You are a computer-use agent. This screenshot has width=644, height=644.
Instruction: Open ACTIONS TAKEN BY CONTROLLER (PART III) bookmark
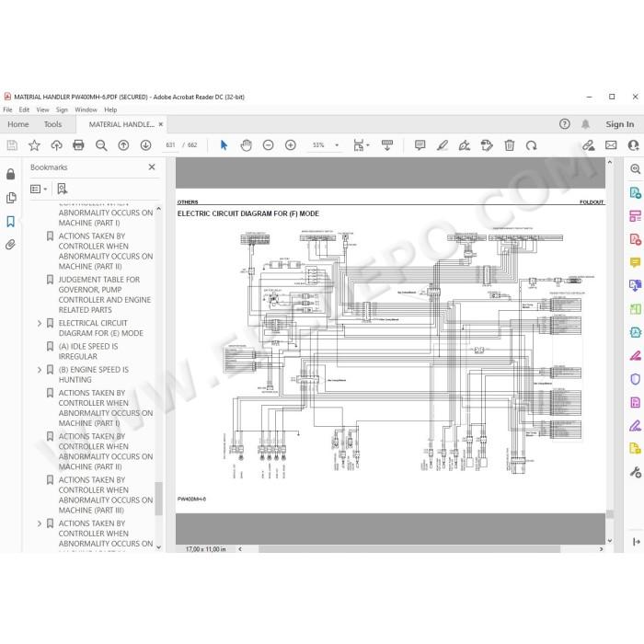[x=106, y=495]
